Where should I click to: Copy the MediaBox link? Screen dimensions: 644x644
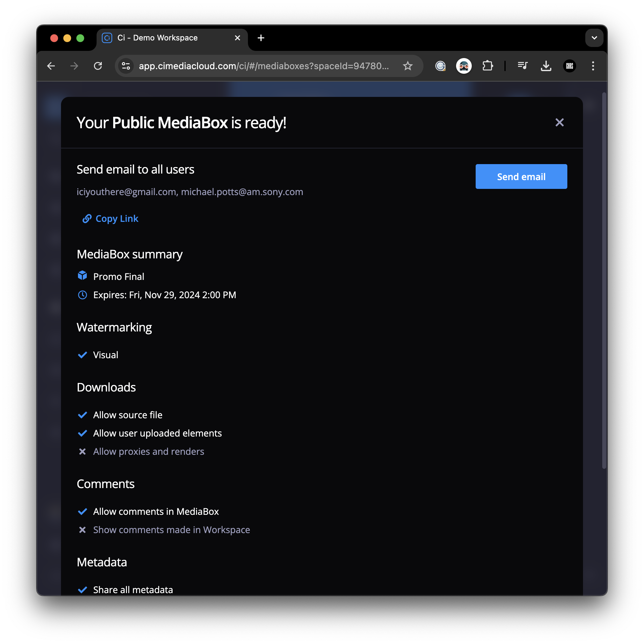(110, 219)
